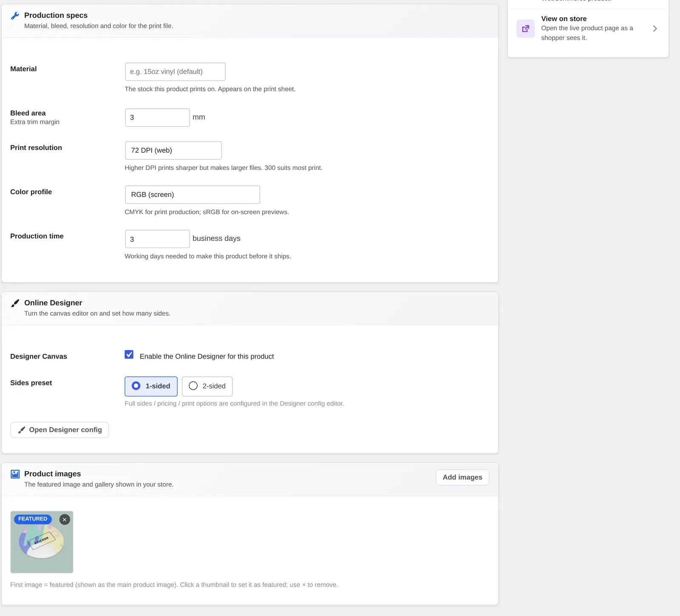Click the View on store external-link icon

[526, 28]
